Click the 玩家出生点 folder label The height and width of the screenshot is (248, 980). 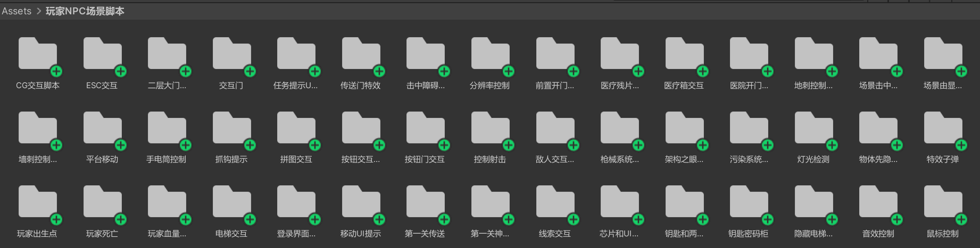(37, 234)
